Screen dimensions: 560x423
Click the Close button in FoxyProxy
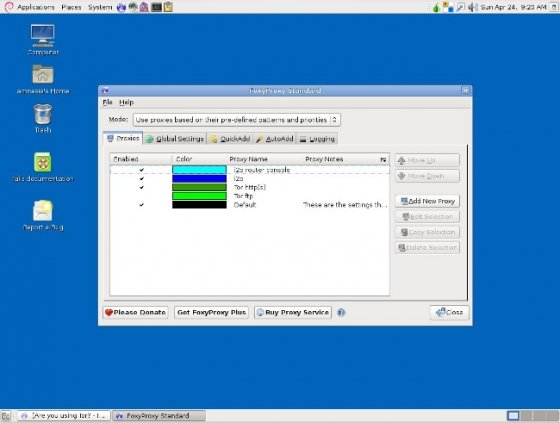coord(450,312)
